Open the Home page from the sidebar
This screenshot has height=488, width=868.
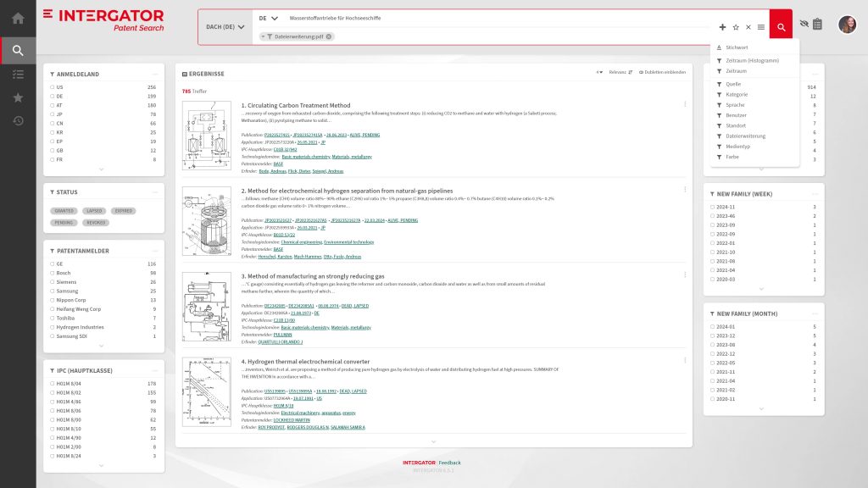click(x=18, y=18)
